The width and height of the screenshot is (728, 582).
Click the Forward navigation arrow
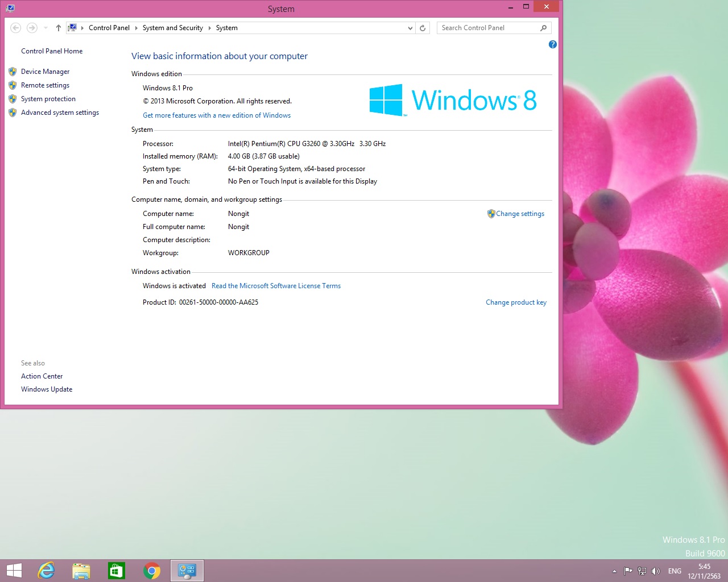click(32, 28)
